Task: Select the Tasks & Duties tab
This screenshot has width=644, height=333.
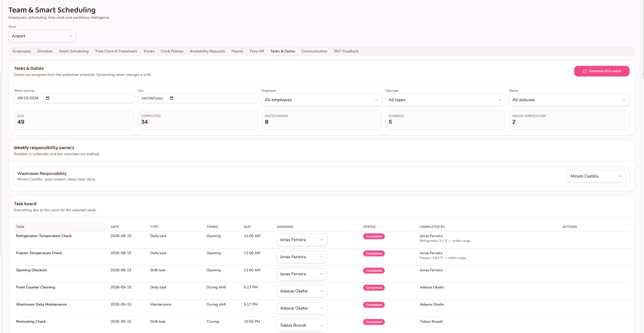Action: tap(283, 51)
